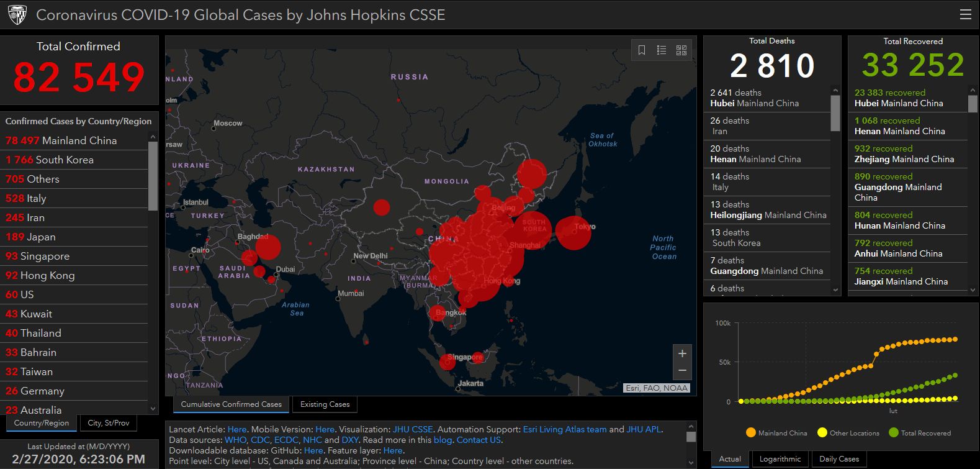This screenshot has height=469, width=980.
Task: Open the basemap gallery grid icon
Action: pos(681,50)
